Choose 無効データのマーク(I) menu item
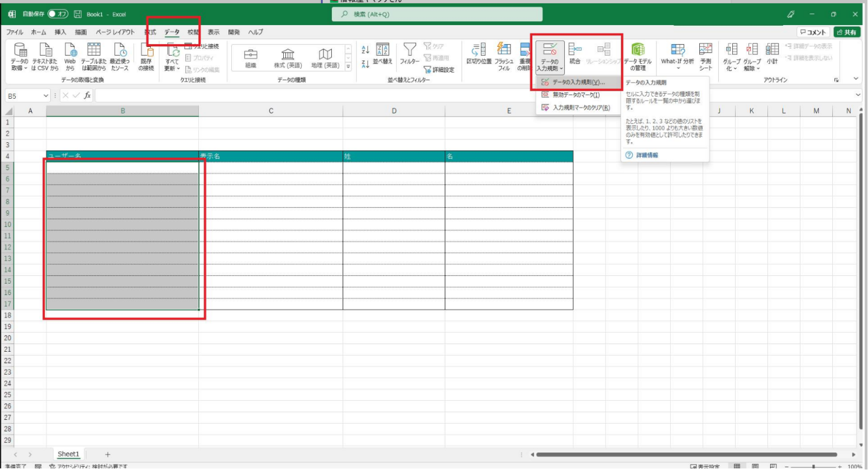 [578, 95]
